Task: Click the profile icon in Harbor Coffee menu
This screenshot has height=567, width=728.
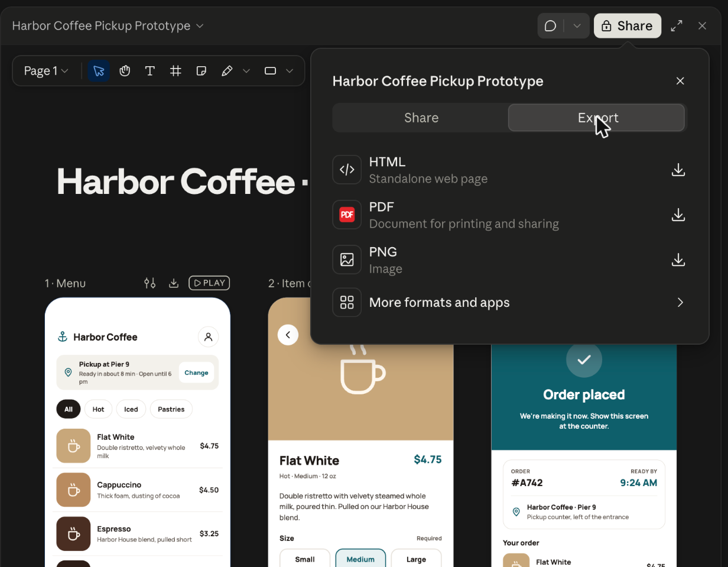Action: 208,337
